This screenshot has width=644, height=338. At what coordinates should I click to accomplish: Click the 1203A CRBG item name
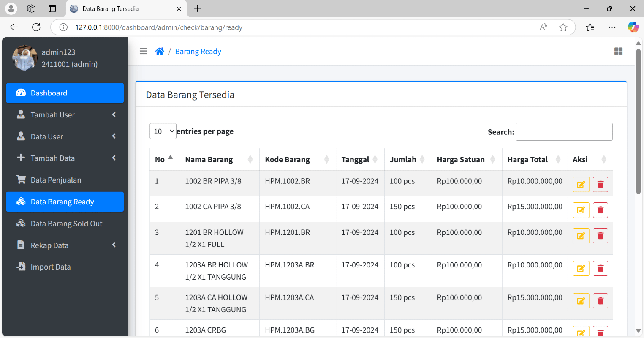pos(206,330)
